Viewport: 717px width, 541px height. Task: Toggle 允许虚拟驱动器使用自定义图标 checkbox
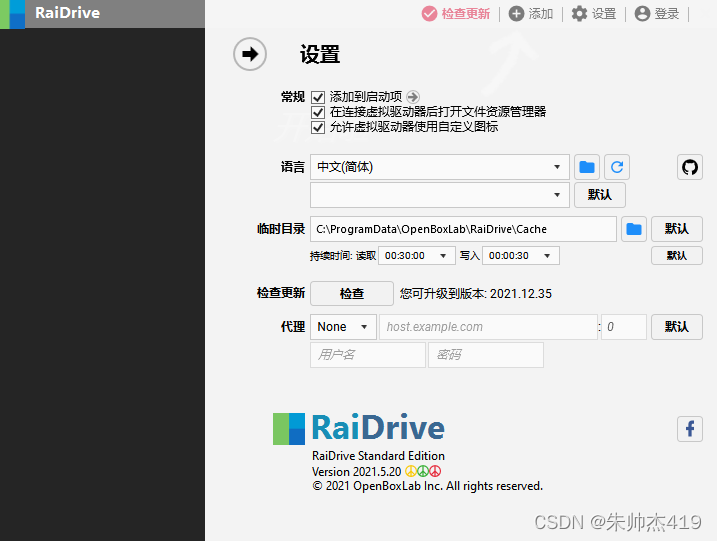coord(318,127)
